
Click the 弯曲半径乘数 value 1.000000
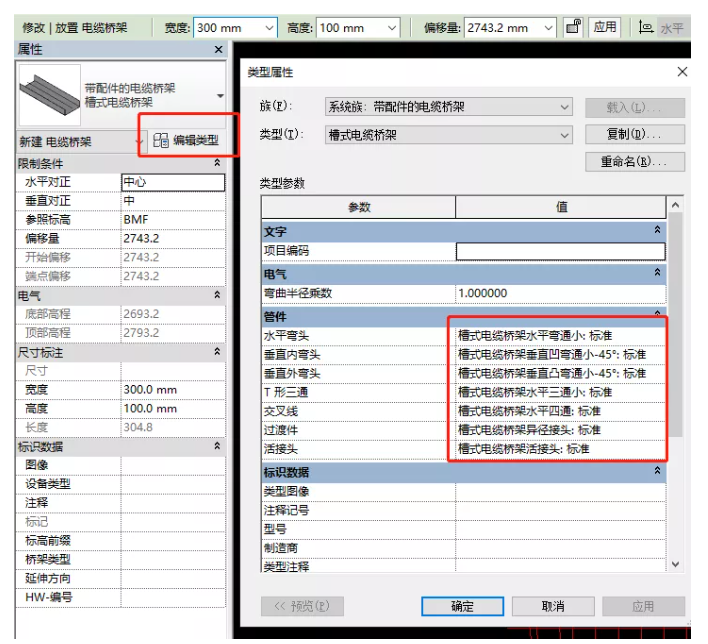point(560,294)
